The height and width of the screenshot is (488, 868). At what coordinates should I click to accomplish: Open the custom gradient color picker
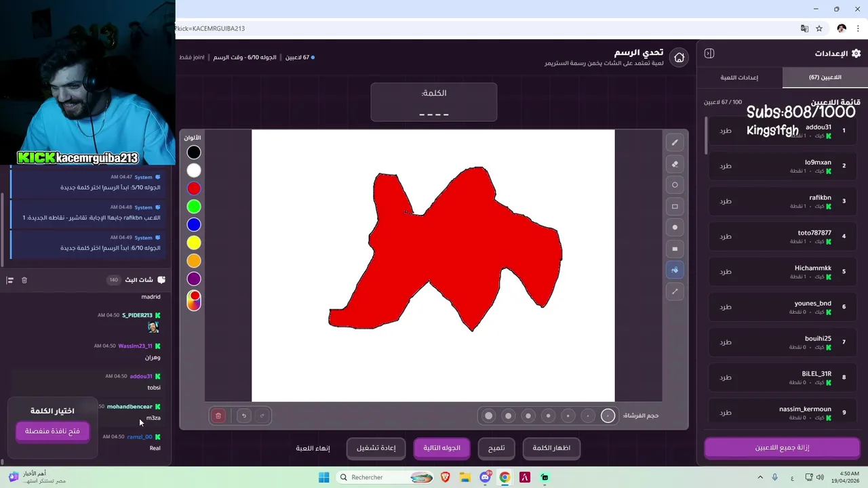coord(194,300)
